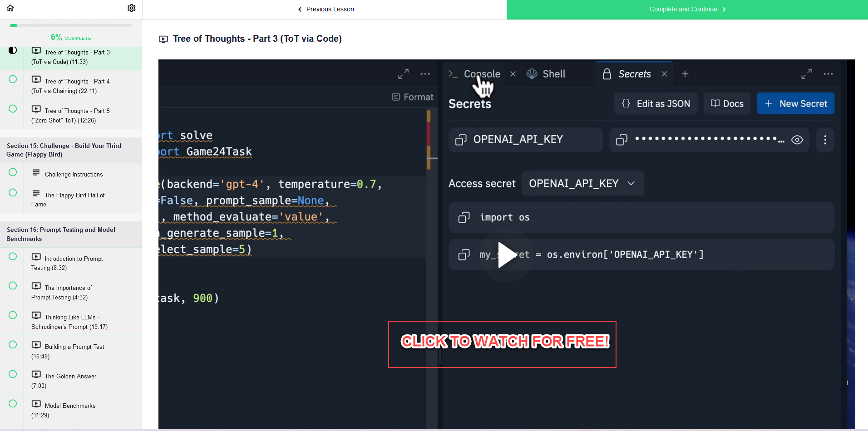Add a new pane tab with plus
Screen dimensions: 868x431
(685, 74)
